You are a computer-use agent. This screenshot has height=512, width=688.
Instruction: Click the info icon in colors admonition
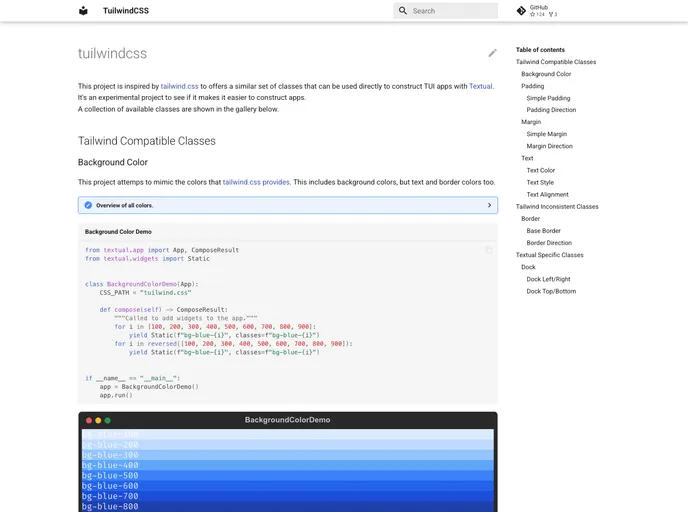pyautogui.click(x=88, y=205)
